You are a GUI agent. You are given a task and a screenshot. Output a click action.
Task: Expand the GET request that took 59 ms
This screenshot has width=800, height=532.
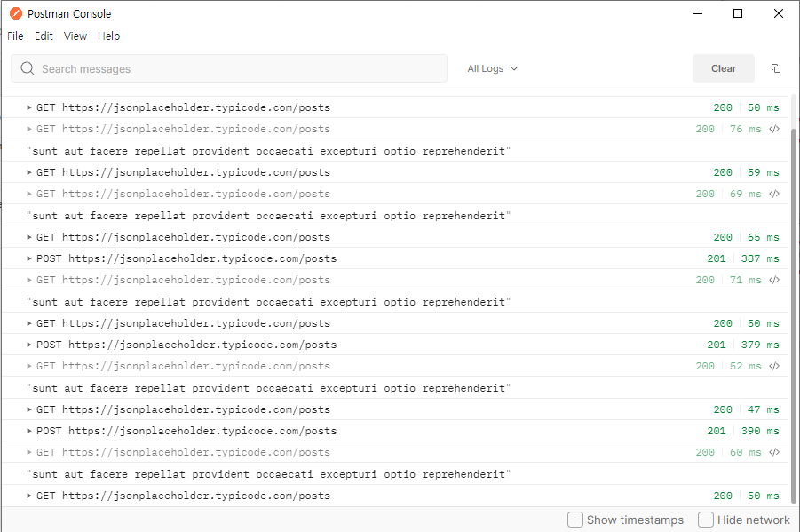point(29,172)
